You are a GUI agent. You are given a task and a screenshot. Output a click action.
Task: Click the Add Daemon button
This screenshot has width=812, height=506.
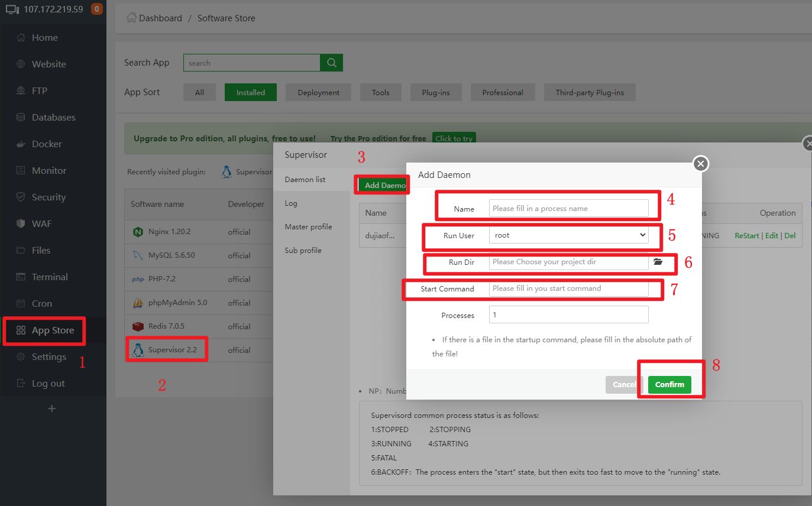383,185
